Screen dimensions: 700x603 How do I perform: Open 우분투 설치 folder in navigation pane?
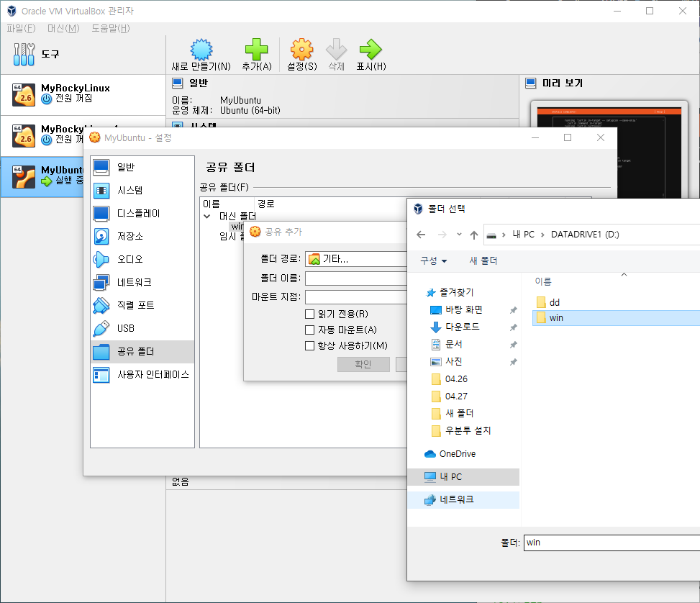pos(461,430)
